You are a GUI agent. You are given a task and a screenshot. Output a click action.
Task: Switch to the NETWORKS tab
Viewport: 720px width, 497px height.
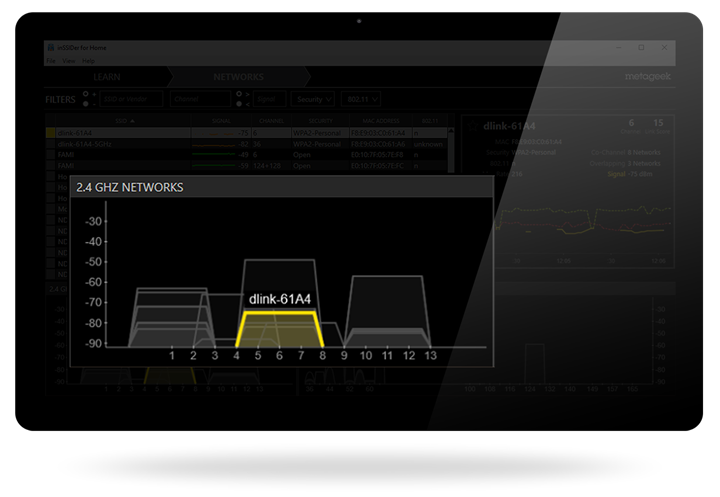click(x=238, y=77)
